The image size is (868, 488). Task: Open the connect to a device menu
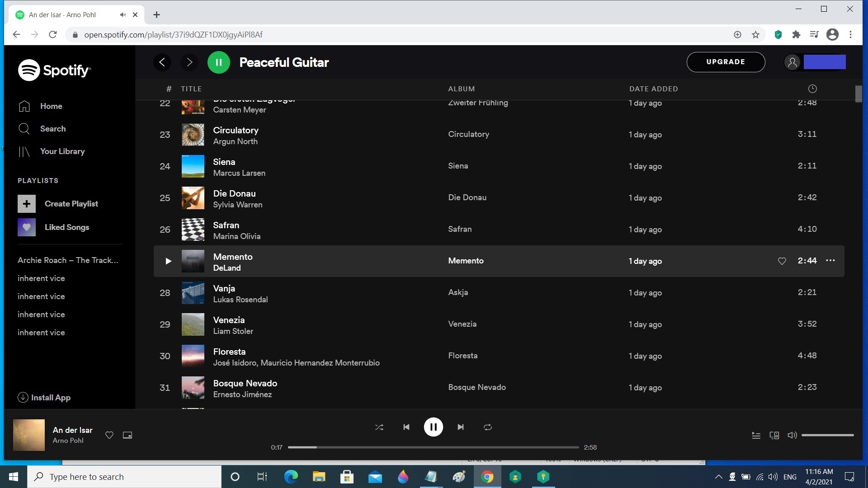coord(774,435)
